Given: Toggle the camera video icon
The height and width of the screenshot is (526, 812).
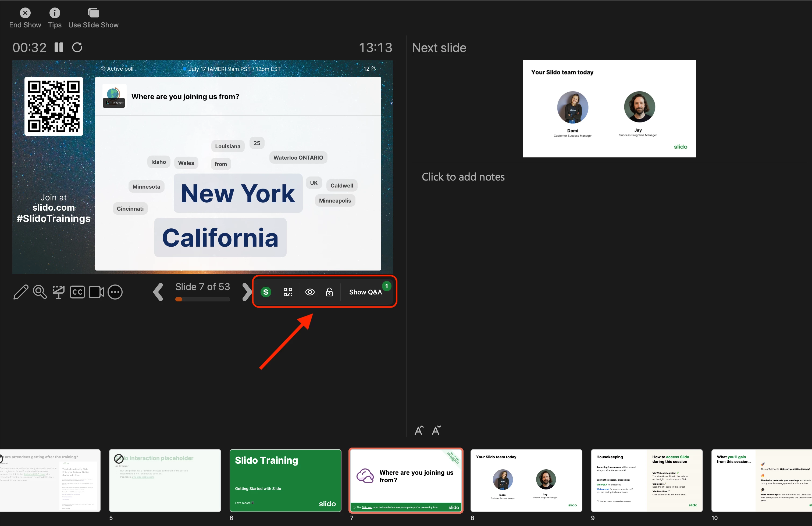Looking at the screenshot, I should point(96,292).
